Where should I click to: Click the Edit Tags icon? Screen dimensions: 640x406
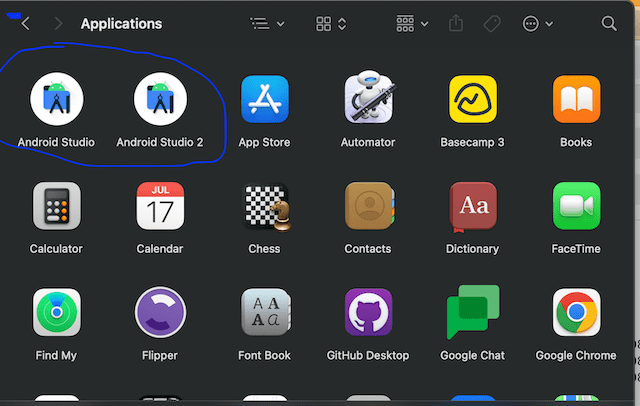492,24
